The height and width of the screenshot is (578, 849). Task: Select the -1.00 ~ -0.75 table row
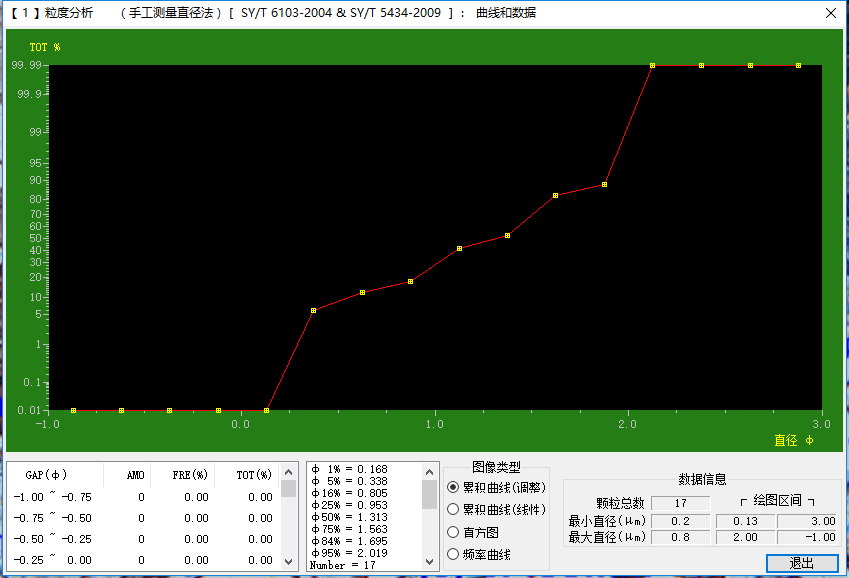pyautogui.click(x=142, y=497)
